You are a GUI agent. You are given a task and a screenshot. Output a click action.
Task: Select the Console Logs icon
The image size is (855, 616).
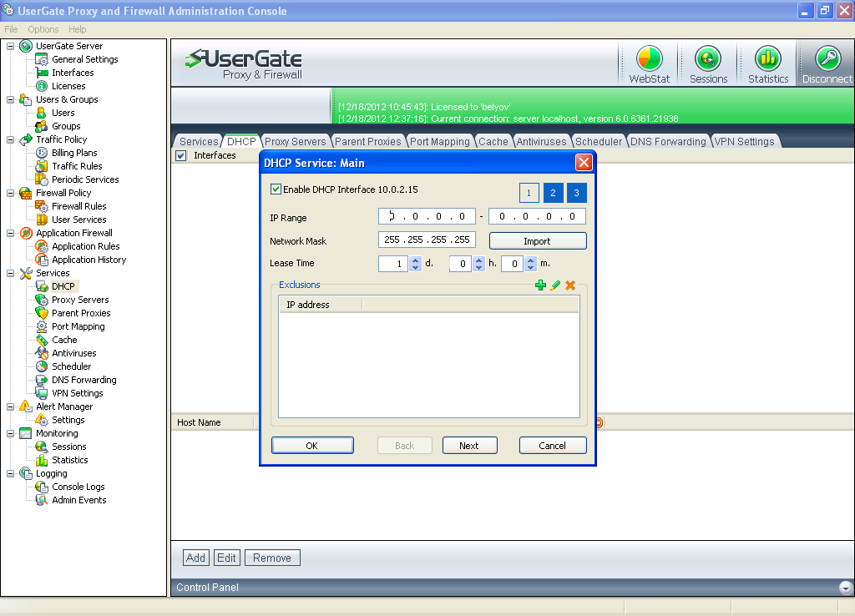(42, 487)
